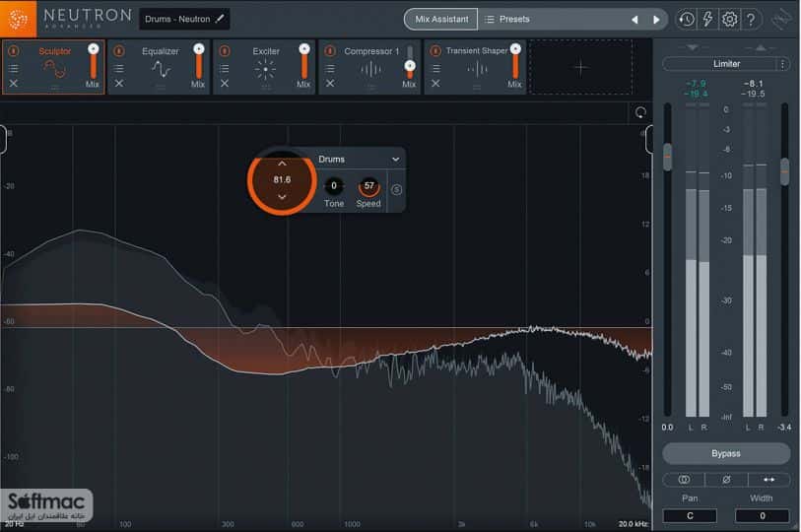Decrease Sculptor amount with down chevron
801x532 pixels.
[282, 196]
